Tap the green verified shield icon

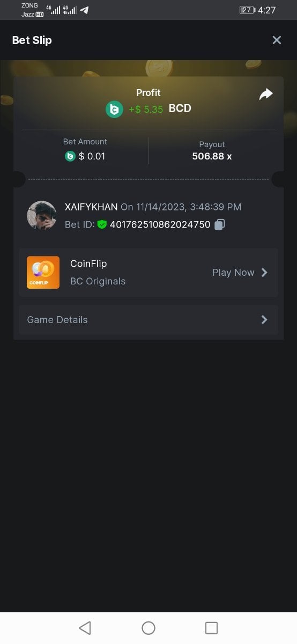102,224
